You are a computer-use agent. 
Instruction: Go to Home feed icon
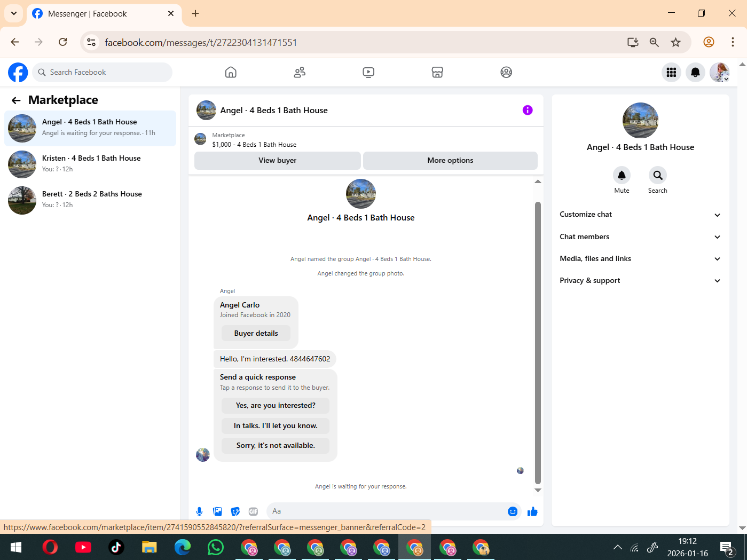[231, 72]
